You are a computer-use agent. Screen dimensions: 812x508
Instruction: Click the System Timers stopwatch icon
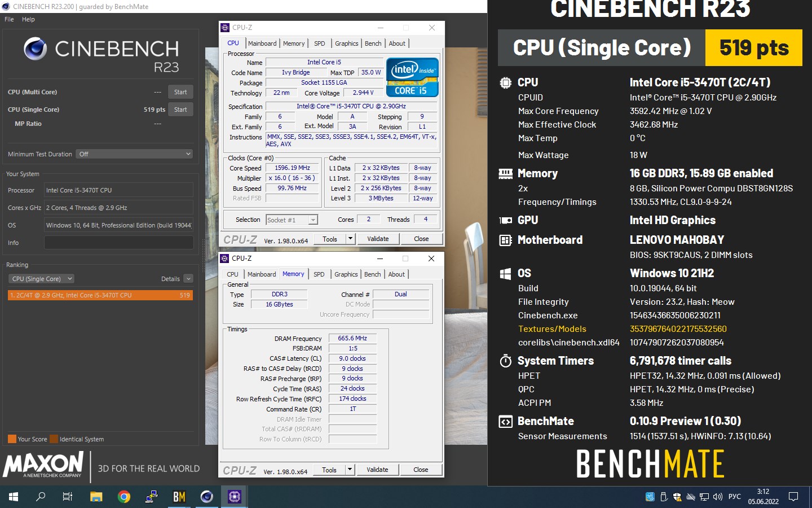(506, 361)
